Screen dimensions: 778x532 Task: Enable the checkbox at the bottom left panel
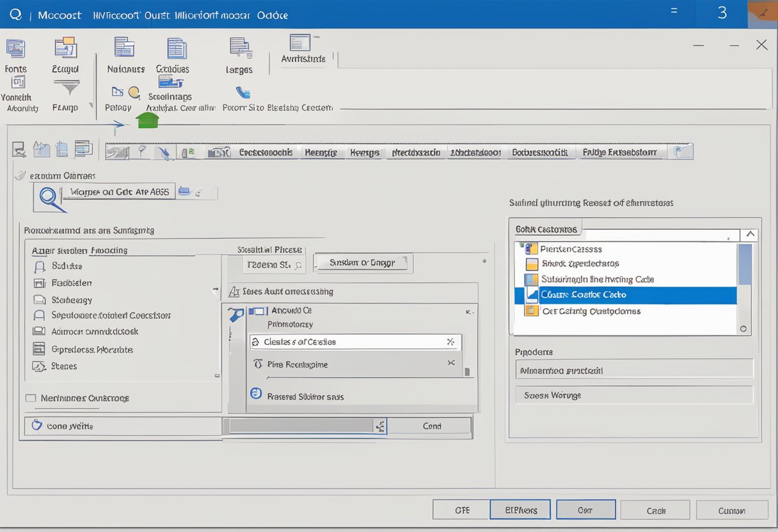29,398
